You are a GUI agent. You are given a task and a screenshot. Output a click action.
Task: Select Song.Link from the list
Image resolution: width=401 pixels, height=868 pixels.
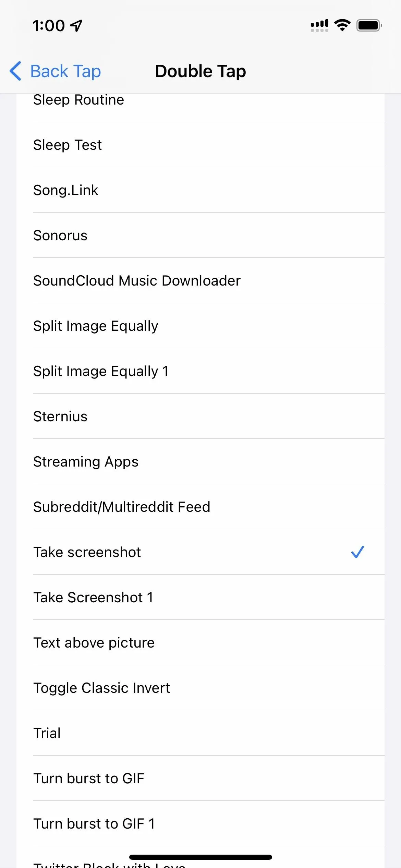[200, 190]
